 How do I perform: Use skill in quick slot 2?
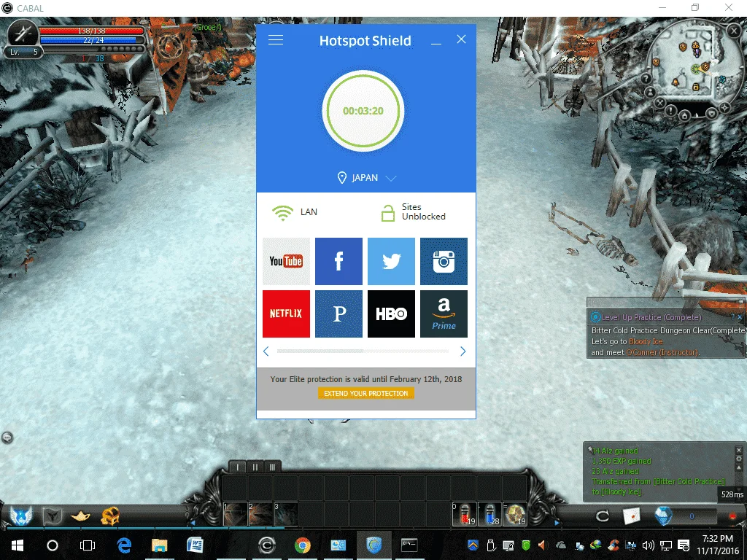coord(260,514)
